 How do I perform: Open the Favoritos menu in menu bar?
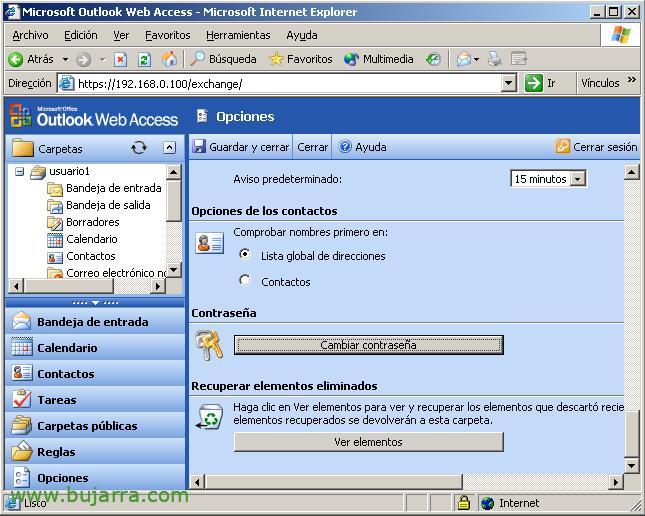[x=168, y=35]
